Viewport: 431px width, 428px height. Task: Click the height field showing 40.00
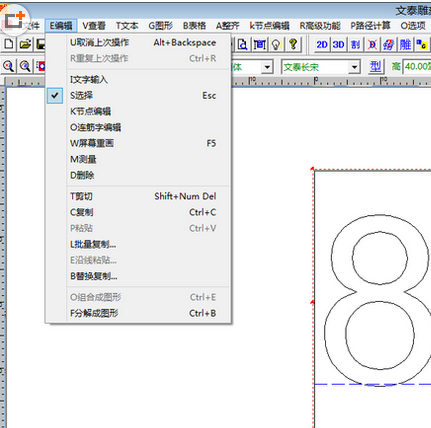point(417,67)
